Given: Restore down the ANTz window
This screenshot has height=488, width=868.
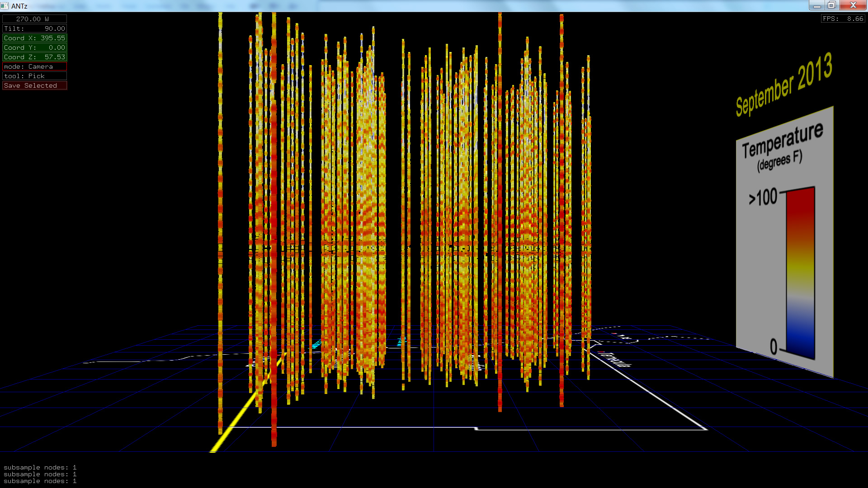Looking at the screenshot, I should (x=831, y=5).
